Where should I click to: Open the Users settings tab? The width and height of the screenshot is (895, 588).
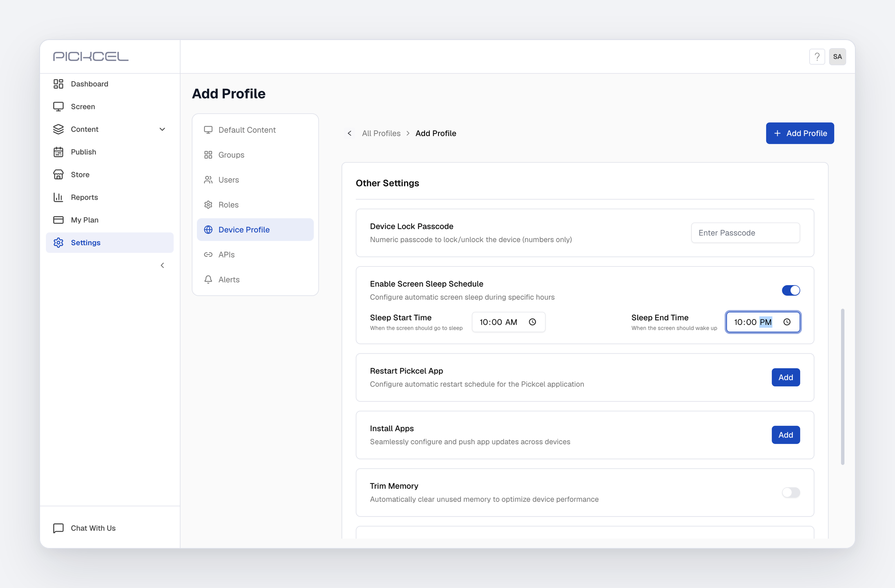point(255,180)
